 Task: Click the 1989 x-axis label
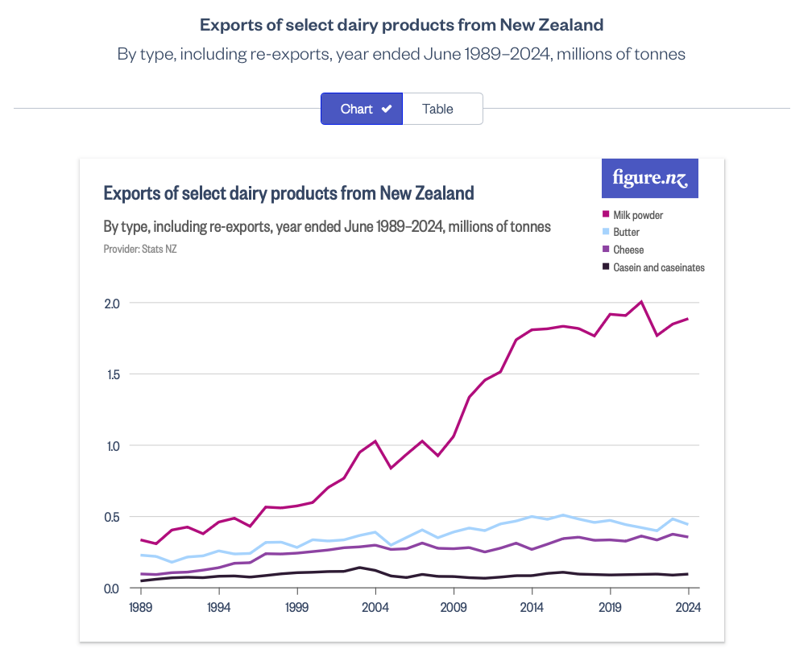140,608
